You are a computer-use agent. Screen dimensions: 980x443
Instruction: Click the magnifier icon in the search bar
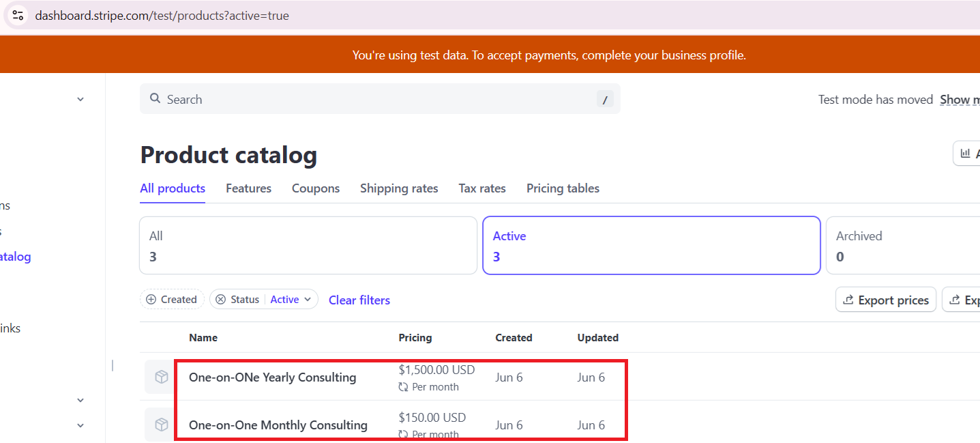(x=155, y=99)
